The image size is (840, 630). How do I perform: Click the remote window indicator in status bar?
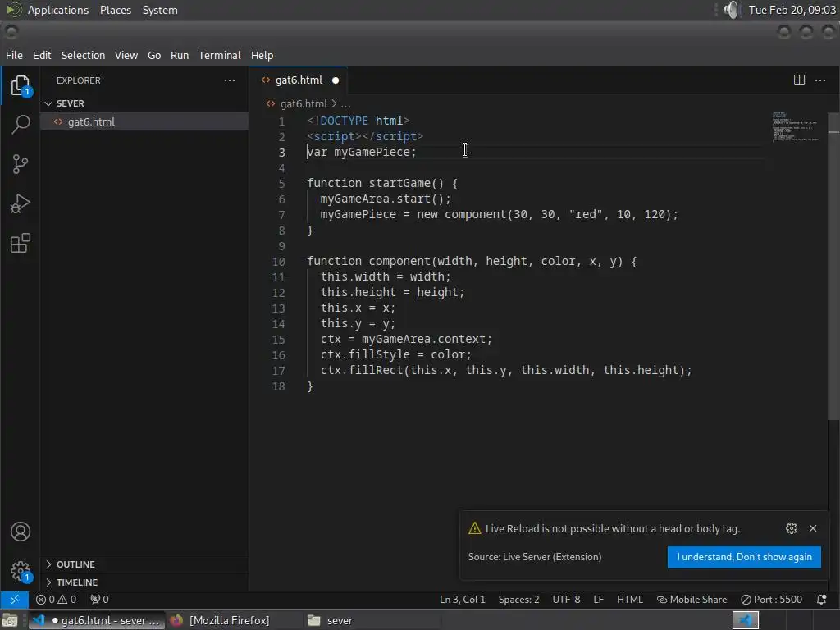click(15, 600)
